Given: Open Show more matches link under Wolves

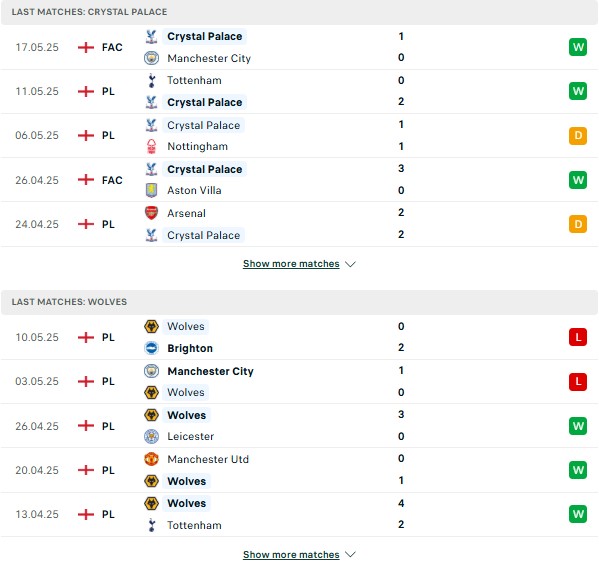Looking at the screenshot, I should click(291, 554).
